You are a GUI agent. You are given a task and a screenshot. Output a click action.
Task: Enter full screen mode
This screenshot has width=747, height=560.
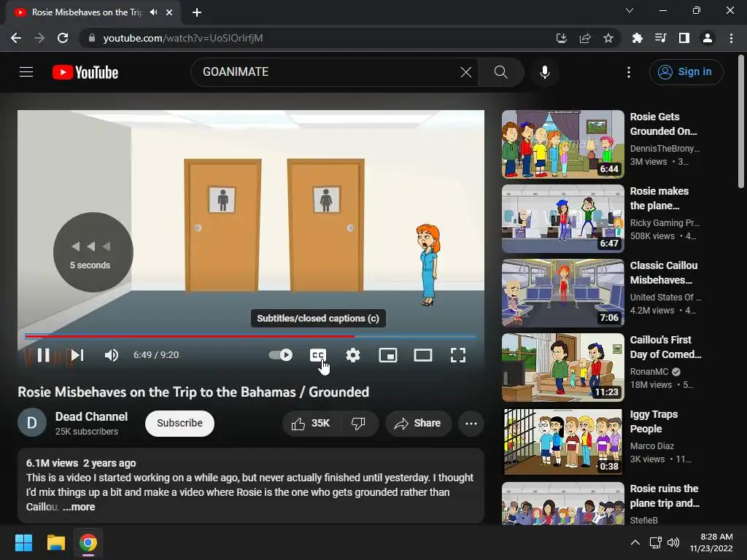pos(458,355)
